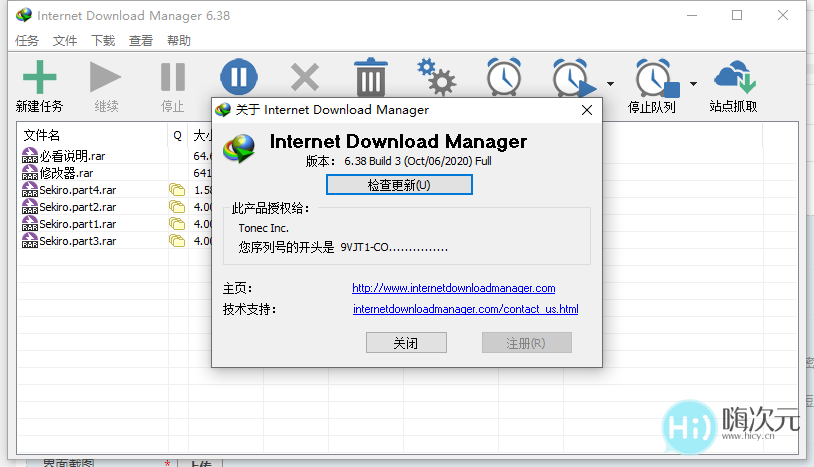Click the blue Stop All circle icon
The width and height of the screenshot is (814, 467).
click(x=239, y=77)
